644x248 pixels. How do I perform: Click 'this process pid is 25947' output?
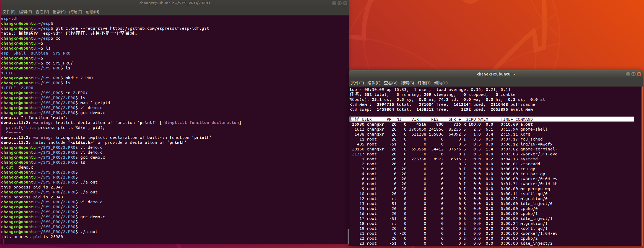coord(32,187)
